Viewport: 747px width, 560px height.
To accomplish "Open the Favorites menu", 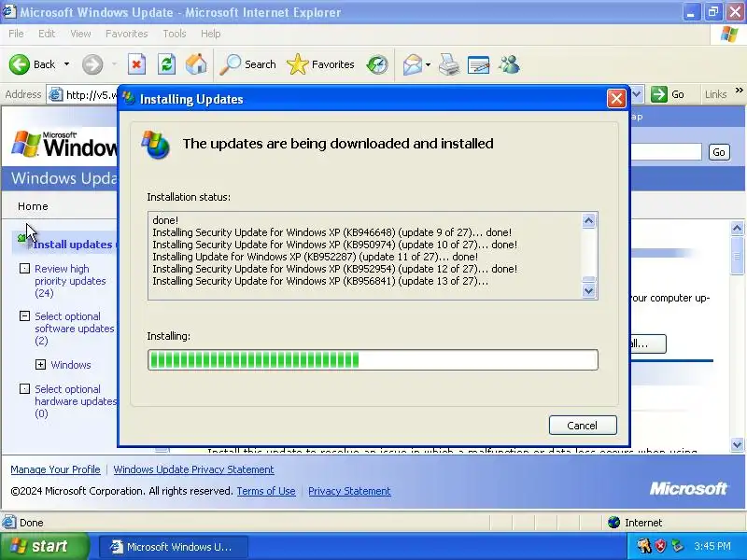I will (x=127, y=34).
